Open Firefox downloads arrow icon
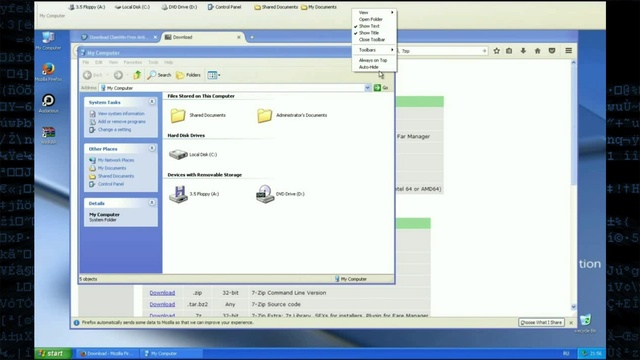Image resolution: width=640 pixels, height=360 pixels. click(x=523, y=51)
